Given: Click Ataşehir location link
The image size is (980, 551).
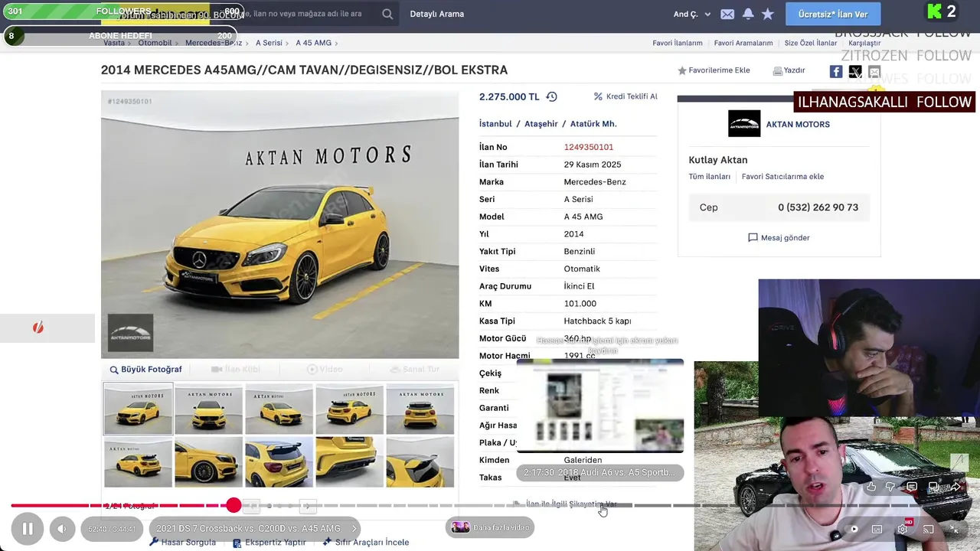Looking at the screenshot, I should (541, 124).
